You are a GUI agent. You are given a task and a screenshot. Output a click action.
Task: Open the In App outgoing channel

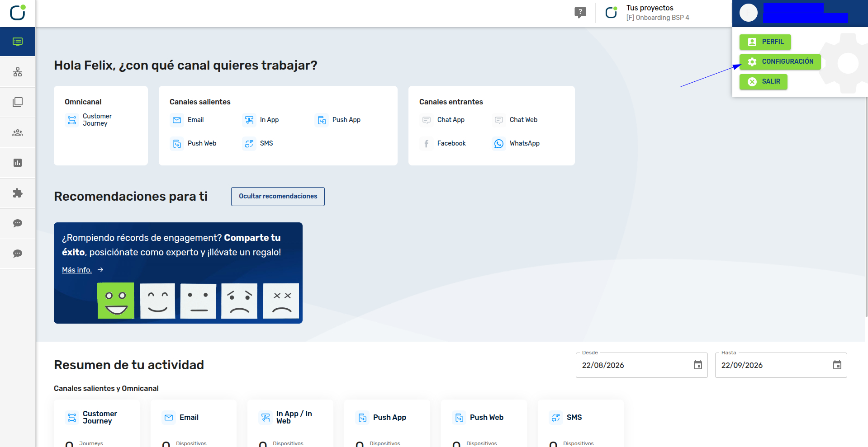[261, 120]
